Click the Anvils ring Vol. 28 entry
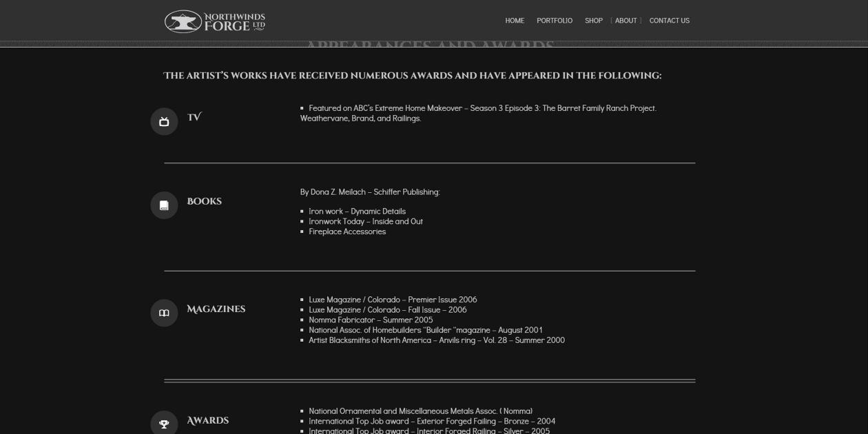Image resolution: width=868 pixels, height=434 pixels. click(437, 340)
